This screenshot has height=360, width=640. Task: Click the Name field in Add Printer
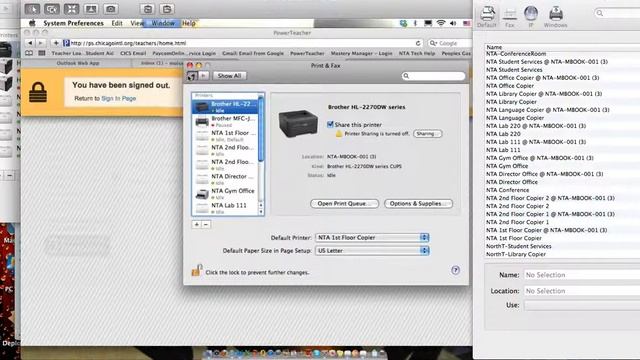point(582,275)
